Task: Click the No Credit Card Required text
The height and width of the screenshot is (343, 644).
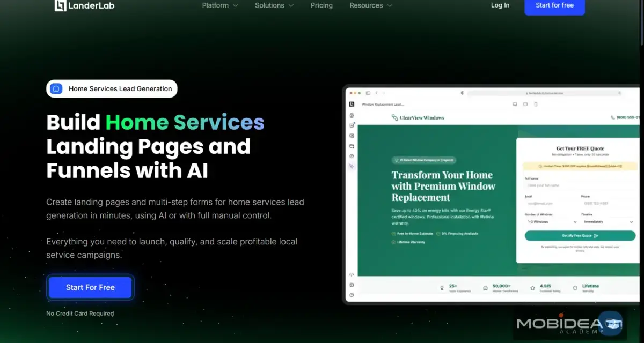Action: click(x=80, y=314)
